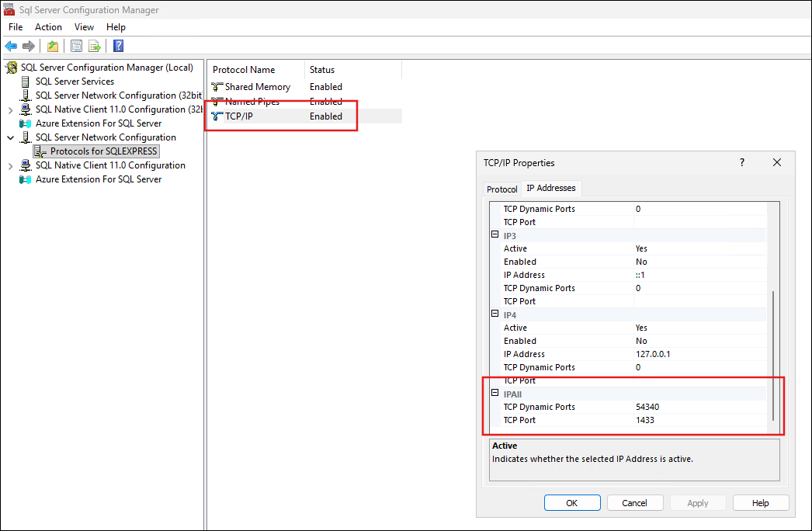812x531 pixels.
Task: Click the IP3 TCP Port label
Action: tap(519, 301)
